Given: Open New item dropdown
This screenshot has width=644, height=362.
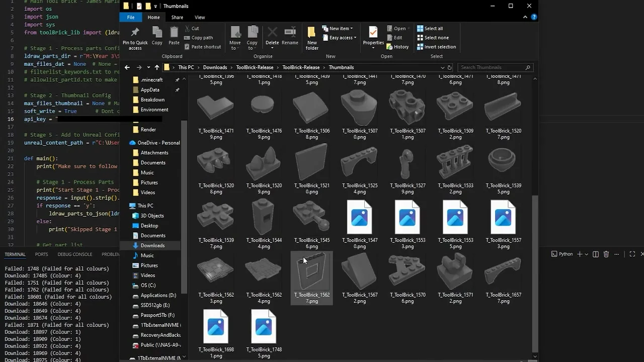Looking at the screenshot, I should (338, 29).
